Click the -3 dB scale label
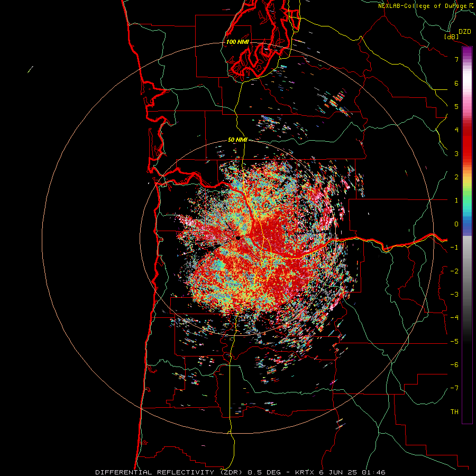Image resolution: width=476 pixels, height=476 pixels. click(x=454, y=294)
